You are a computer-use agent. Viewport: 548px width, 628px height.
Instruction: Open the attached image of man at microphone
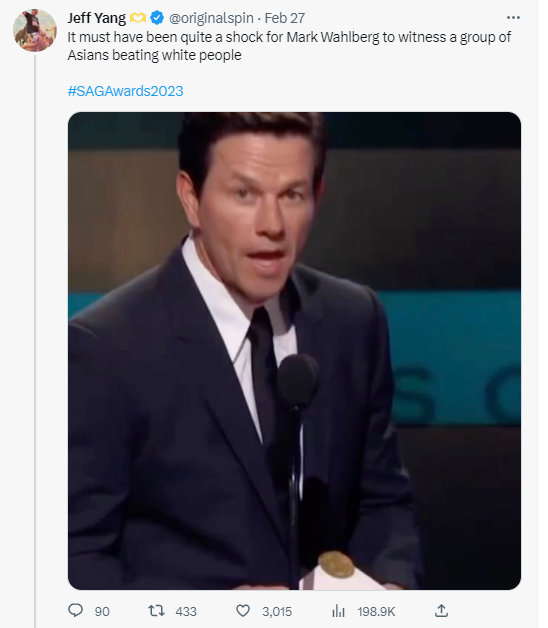pyautogui.click(x=294, y=350)
